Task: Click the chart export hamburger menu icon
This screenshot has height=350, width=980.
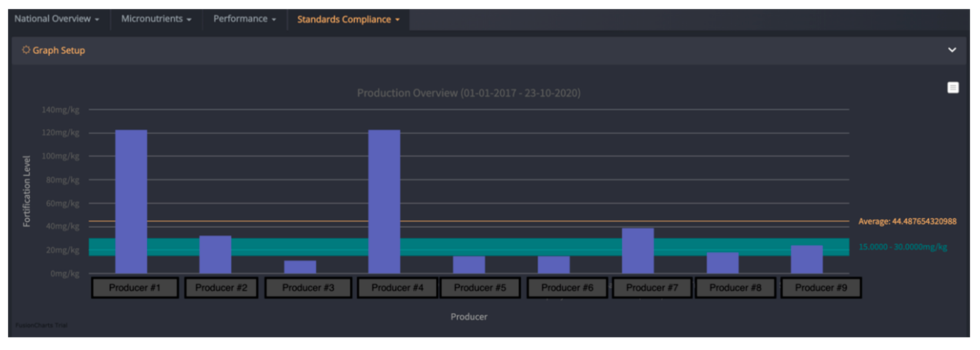Action: (953, 88)
